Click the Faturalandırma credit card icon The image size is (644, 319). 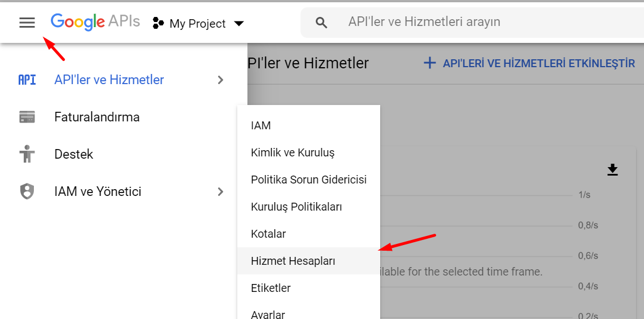27,117
